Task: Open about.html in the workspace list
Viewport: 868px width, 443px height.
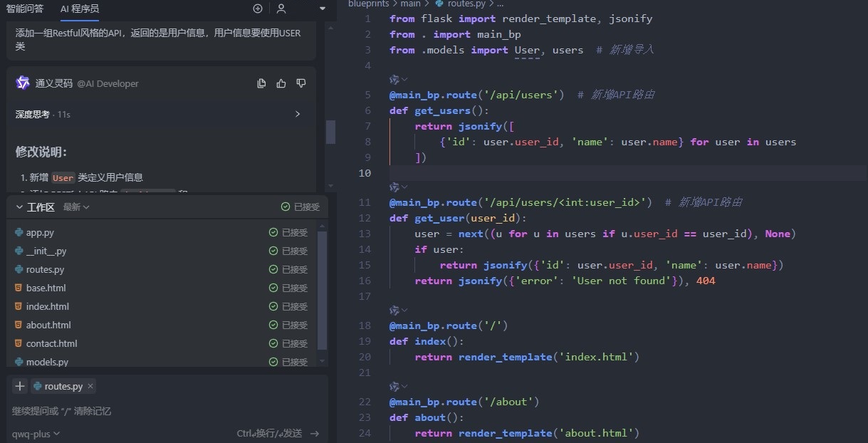Action: [x=48, y=325]
